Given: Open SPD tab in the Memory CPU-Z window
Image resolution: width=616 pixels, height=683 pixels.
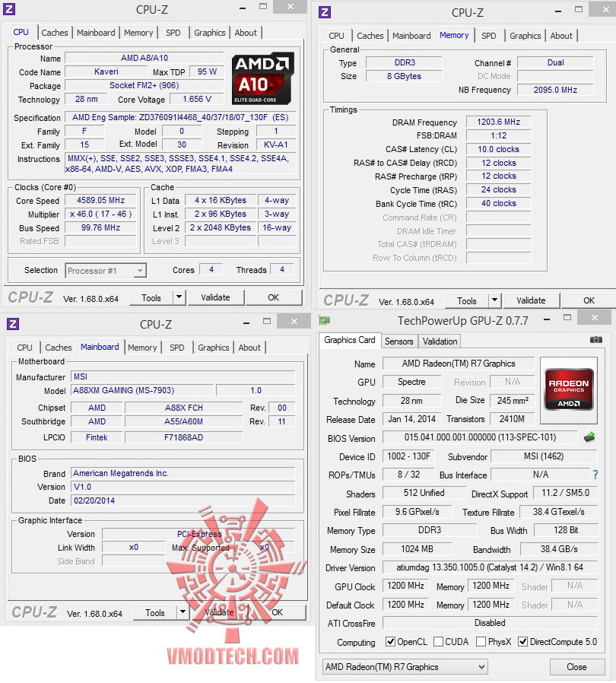Looking at the screenshot, I should pyautogui.click(x=488, y=36).
